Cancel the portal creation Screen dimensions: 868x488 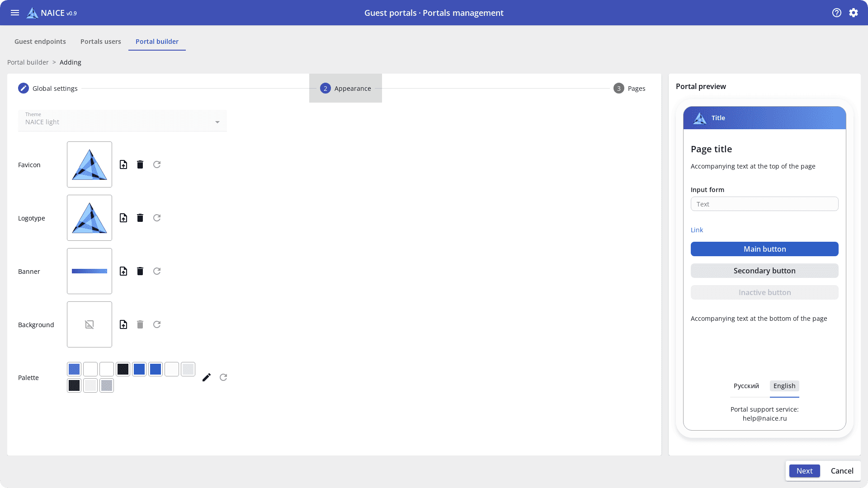click(842, 471)
